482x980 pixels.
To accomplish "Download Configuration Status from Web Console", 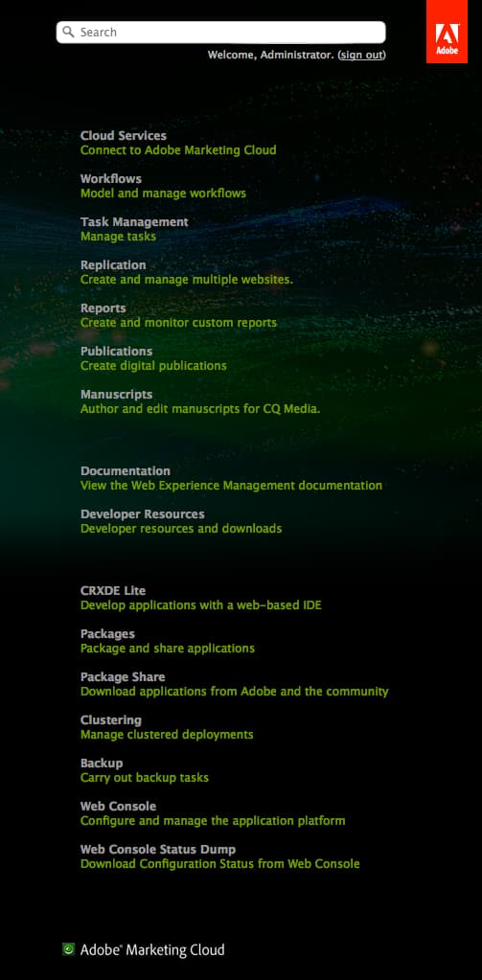I will 220,864.
